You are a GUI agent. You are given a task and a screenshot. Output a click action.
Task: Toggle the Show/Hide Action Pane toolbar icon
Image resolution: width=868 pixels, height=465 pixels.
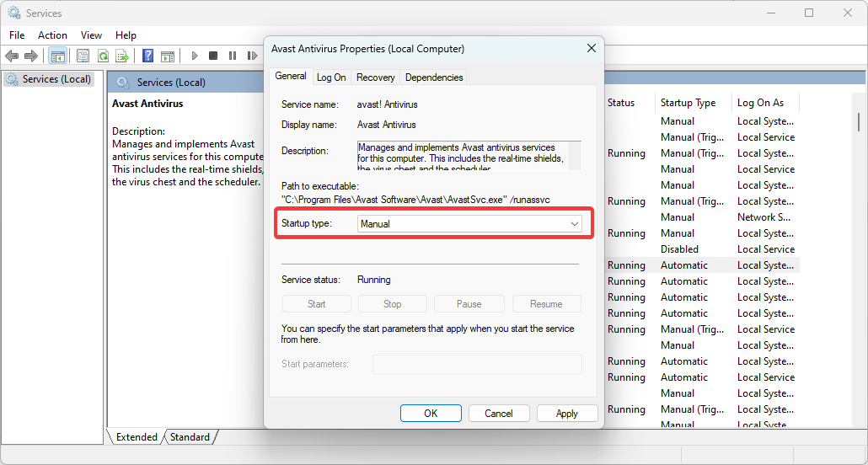[x=167, y=56]
